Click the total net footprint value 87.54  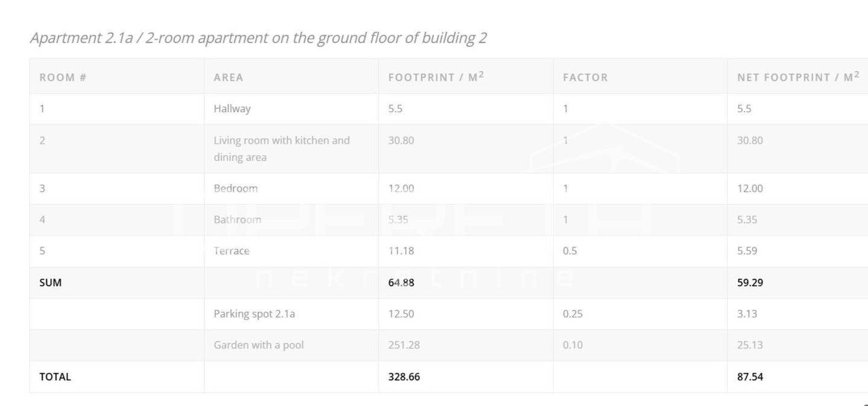tap(750, 376)
